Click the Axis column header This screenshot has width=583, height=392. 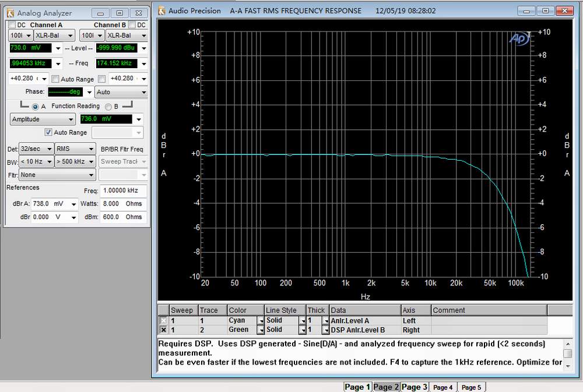(x=416, y=310)
